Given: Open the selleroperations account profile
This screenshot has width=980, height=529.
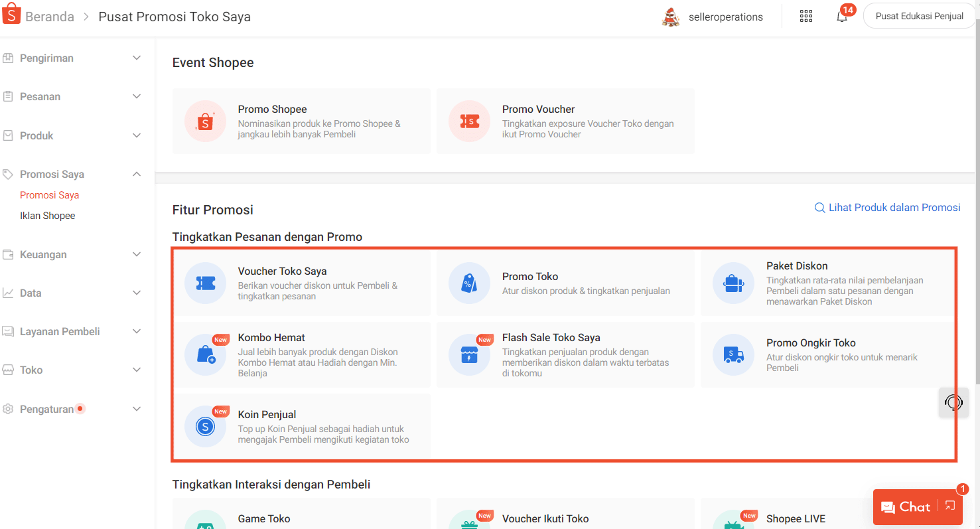Looking at the screenshot, I should (713, 17).
